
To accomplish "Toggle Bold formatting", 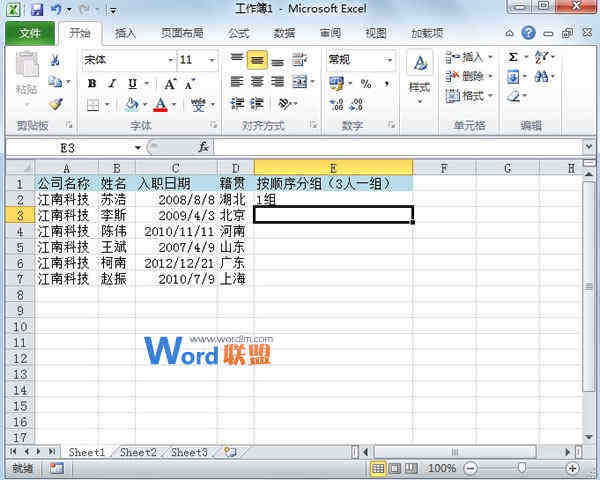I will [92, 83].
